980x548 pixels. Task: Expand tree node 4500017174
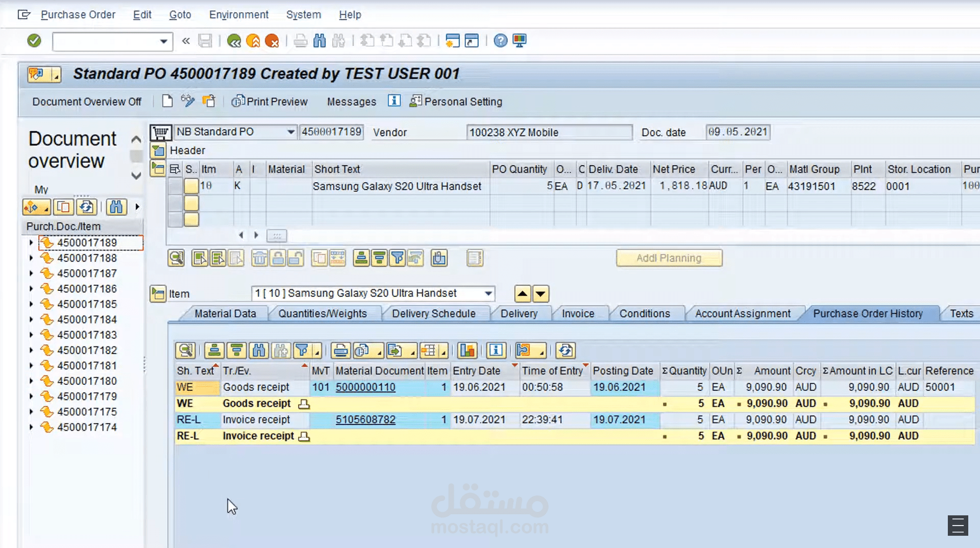point(31,427)
